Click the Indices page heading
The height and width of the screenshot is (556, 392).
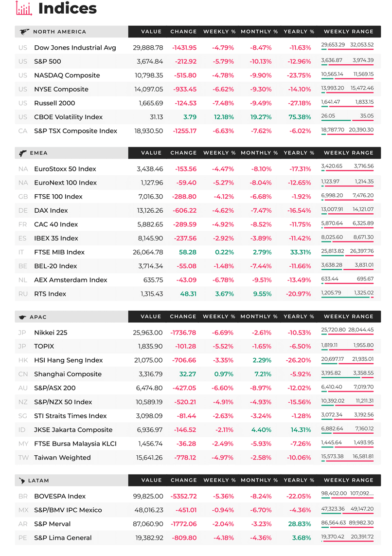tap(67, 8)
